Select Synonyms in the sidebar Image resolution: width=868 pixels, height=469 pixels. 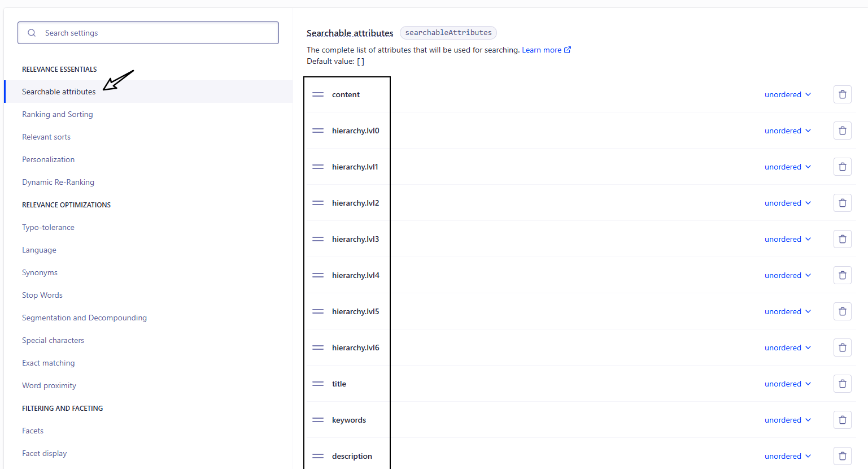point(40,272)
